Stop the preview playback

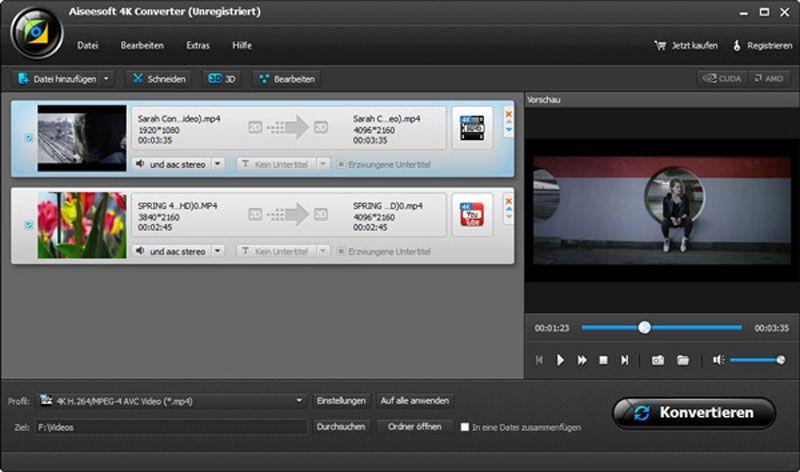click(x=603, y=360)
